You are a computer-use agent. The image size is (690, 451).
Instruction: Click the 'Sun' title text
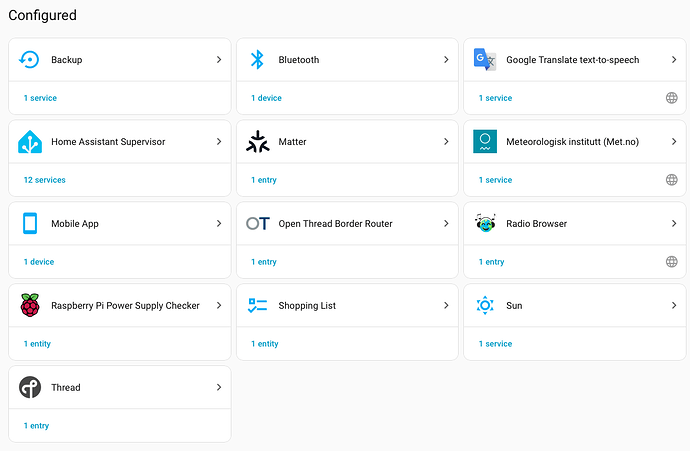point(514,305)
